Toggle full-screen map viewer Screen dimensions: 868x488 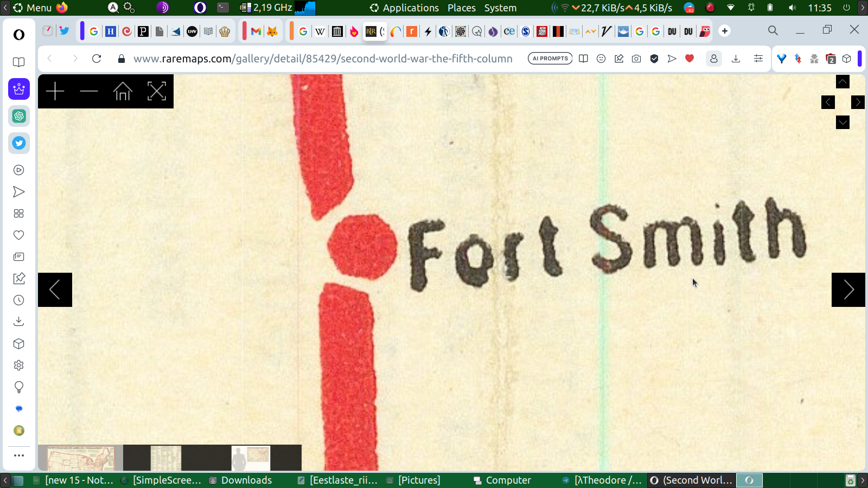point(156,92)
